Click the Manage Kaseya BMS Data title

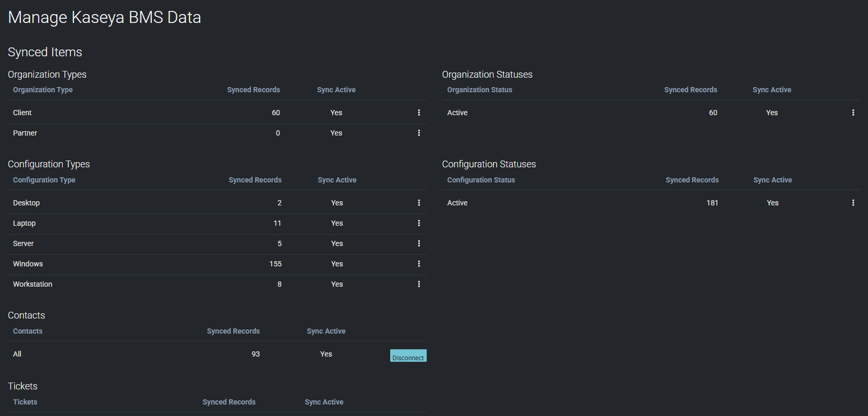click(104, 17)
